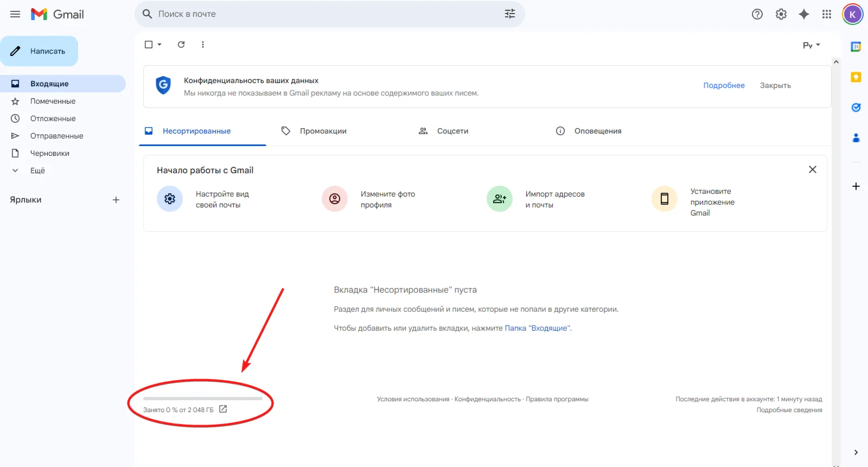This screenshot has width=868, height=467.
Task: Switch to the Соцсети tab
Action: (452, 131)
